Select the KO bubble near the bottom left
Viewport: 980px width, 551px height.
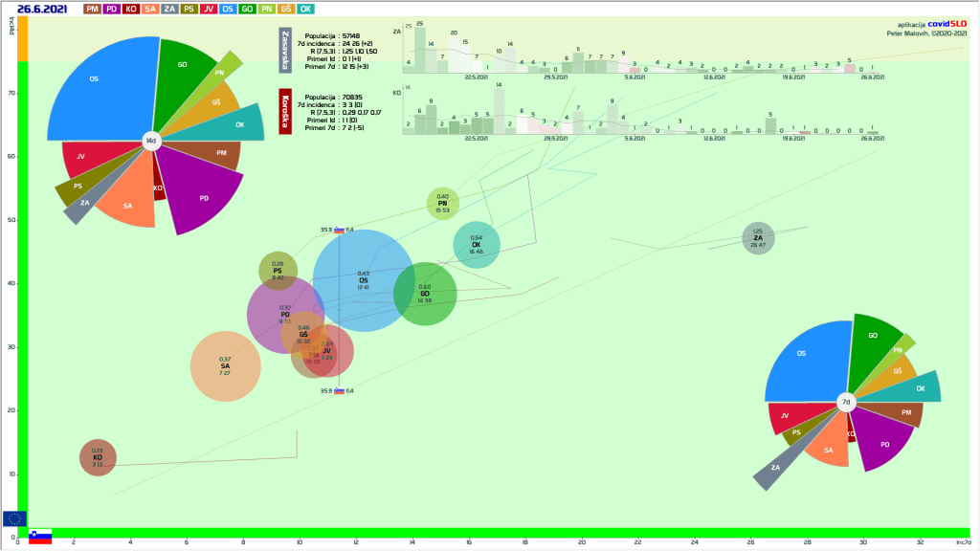(98, 457)
